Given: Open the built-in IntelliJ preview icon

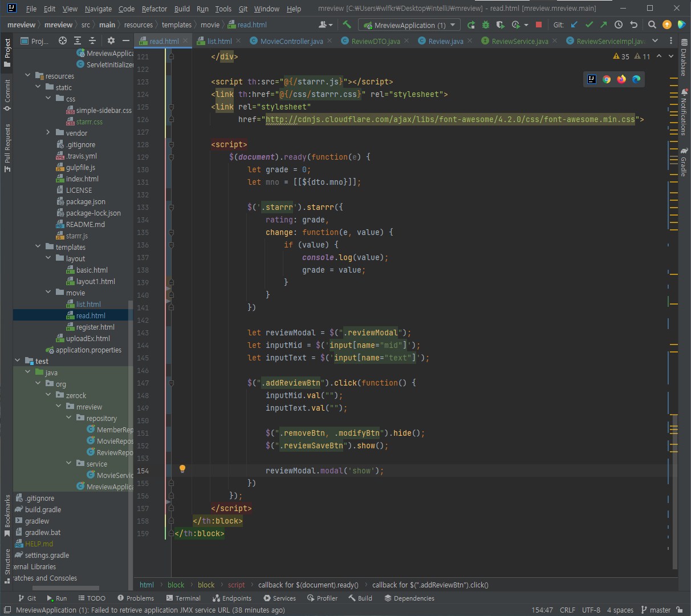Looking at the screenshot, I should (592, 79).
